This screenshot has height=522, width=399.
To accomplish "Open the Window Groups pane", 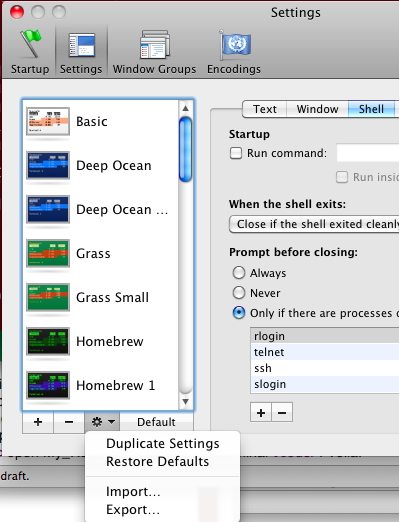I will 154,52.
